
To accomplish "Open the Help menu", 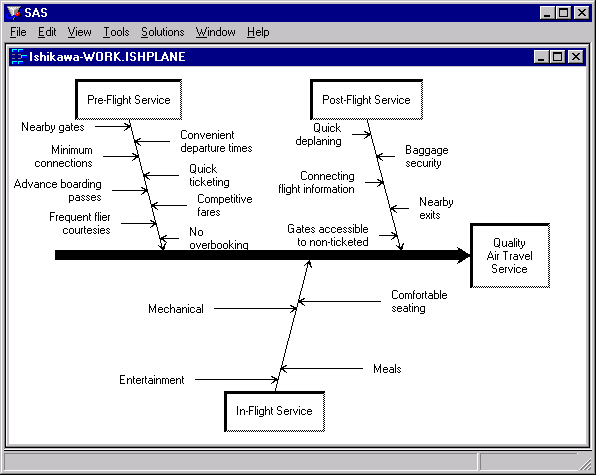I will (x=258, y=32).
